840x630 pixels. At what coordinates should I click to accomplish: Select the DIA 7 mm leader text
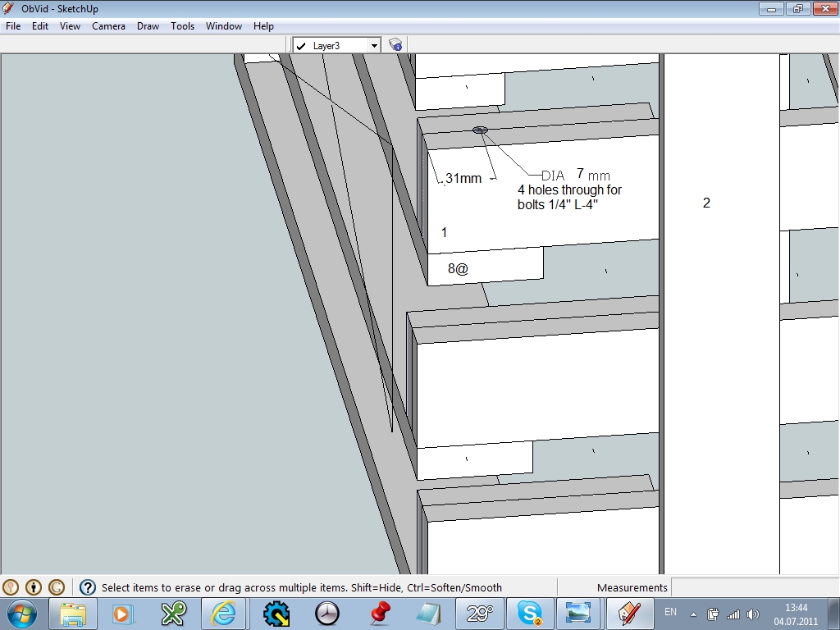pyautogui.click(x=575, y=175)
